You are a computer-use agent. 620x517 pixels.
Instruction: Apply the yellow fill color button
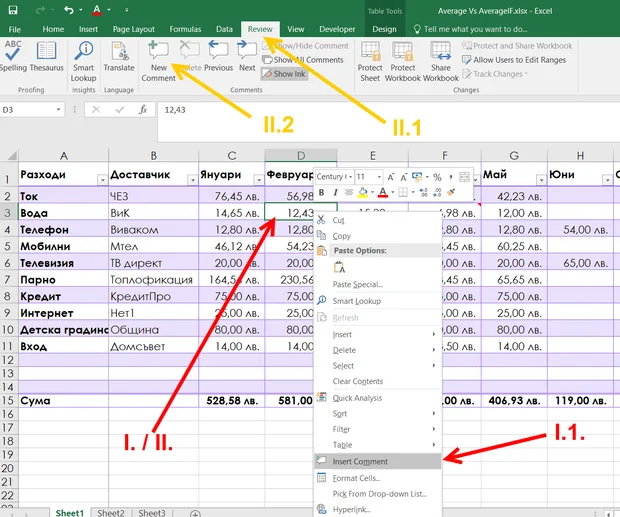(x=363, y=192)
